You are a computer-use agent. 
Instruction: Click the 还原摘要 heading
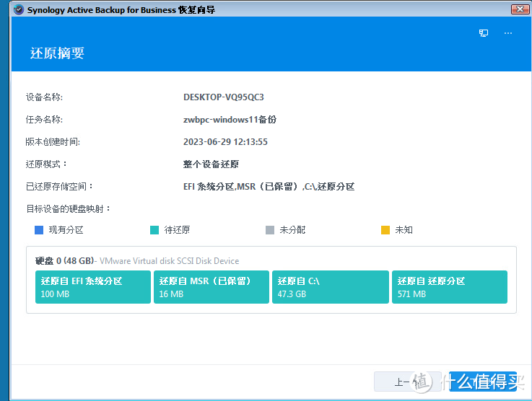click(57, 53)
